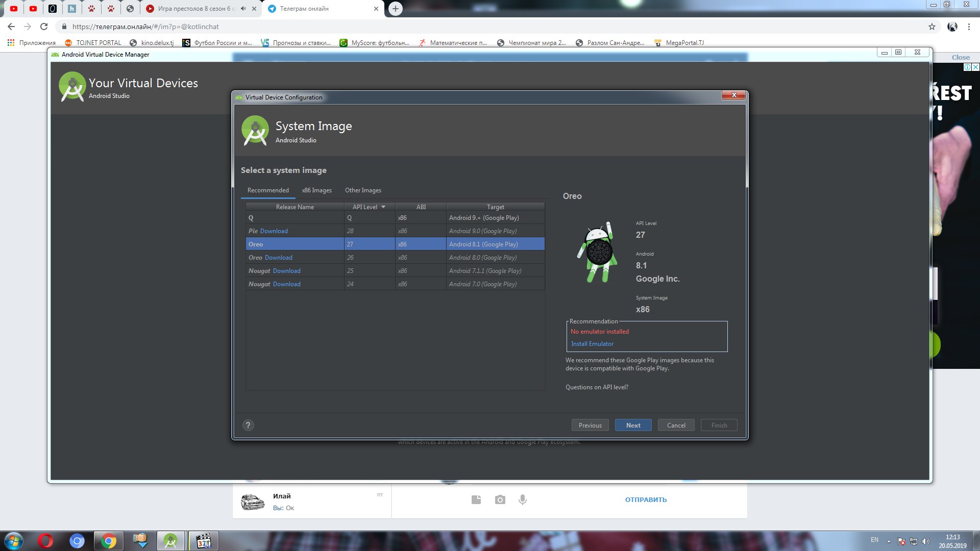
Task: Close the ad with its X icon
Action: (975, 67)
